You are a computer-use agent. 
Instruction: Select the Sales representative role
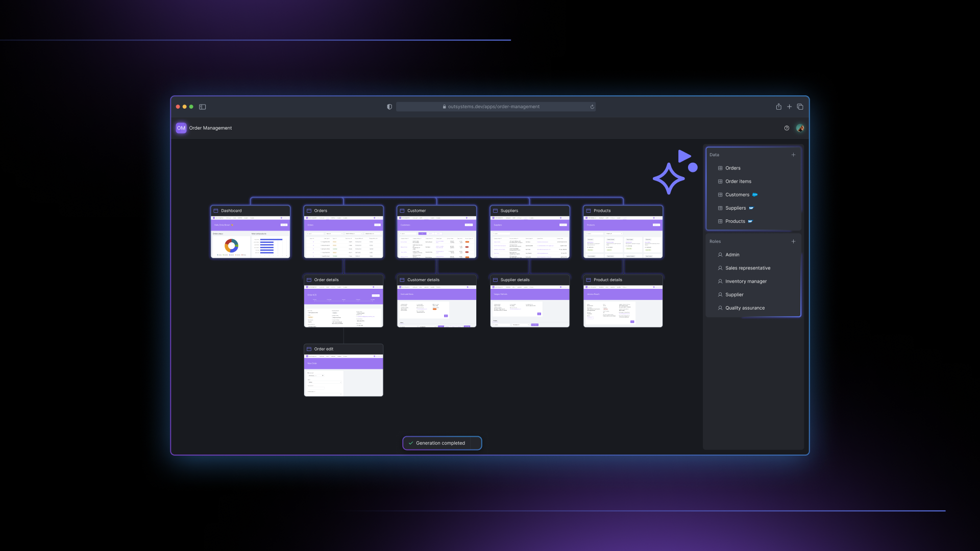(x=747, y=268)
